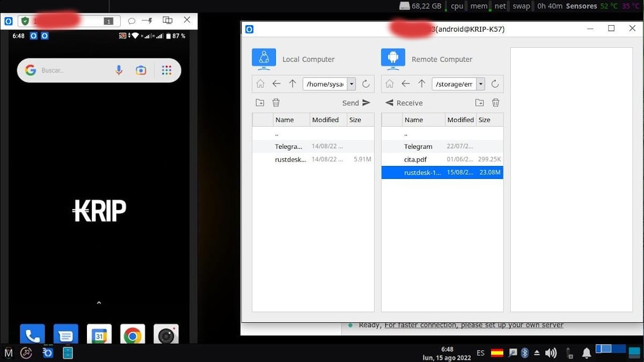
Task: Select the local Telegra... folder row
Action: point(313,146)
